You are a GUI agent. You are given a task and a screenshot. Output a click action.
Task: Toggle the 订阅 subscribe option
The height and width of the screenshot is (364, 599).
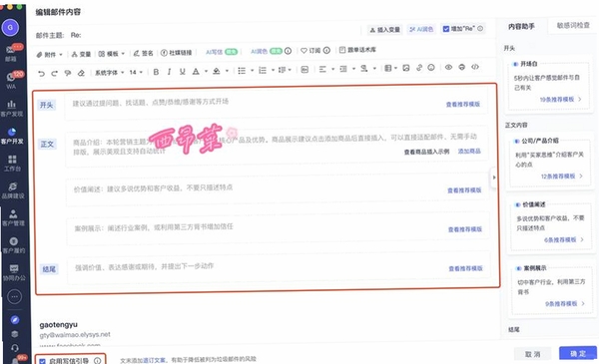310,51
